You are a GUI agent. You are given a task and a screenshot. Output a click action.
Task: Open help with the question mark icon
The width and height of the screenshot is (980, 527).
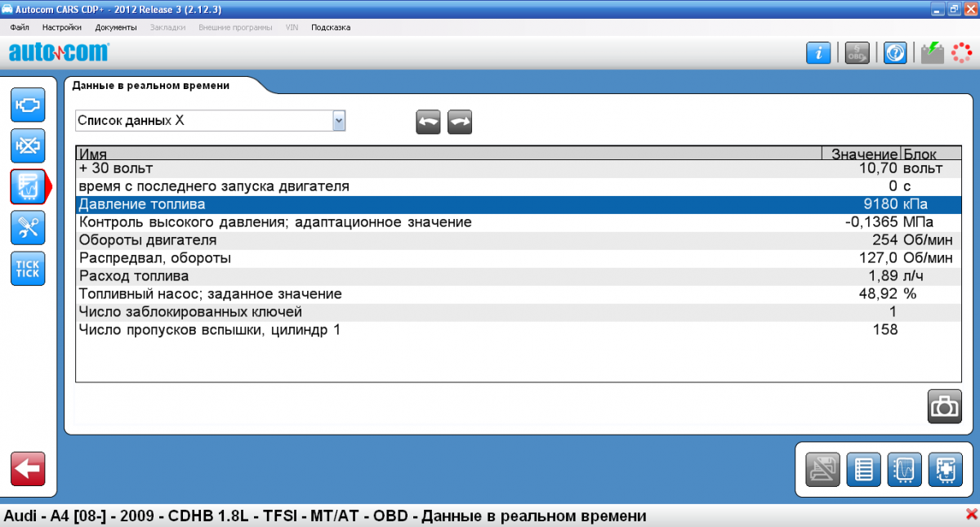click(895, 53)
